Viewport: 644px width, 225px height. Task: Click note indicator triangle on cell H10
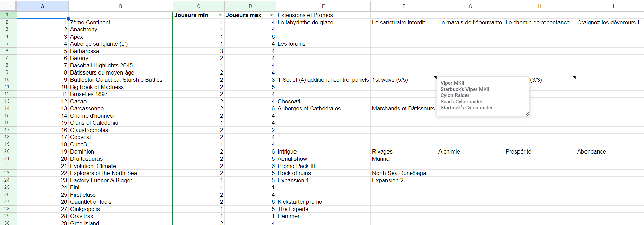574,77
